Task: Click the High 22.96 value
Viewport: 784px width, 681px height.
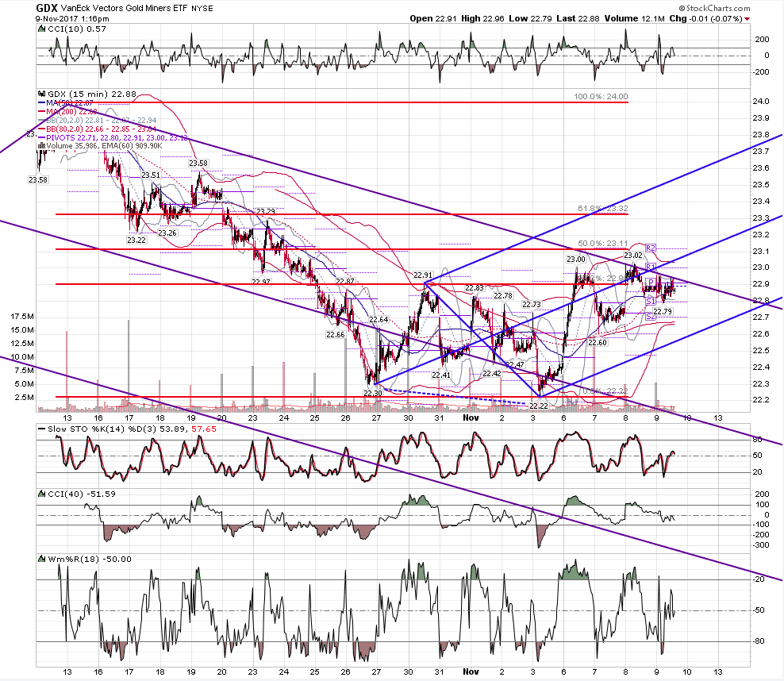Action: pos(483,18)
